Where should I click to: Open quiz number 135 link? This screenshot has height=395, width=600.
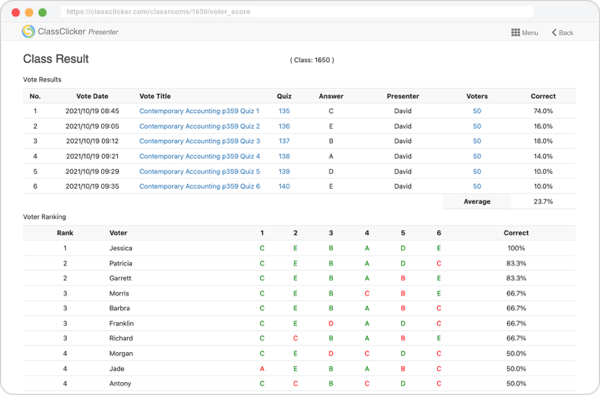pyautogui.click(x=284, y=111)
